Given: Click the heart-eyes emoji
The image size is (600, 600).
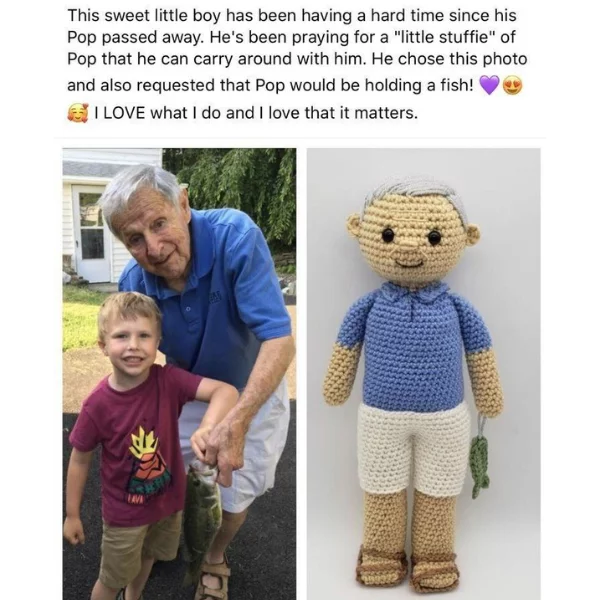Looking at the screenshot, I should [x=512, y=85].
